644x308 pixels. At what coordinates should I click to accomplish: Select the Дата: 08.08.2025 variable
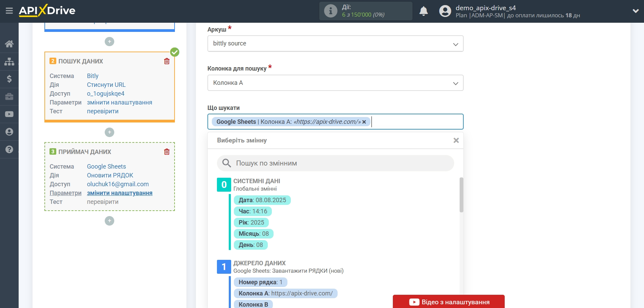262,200
